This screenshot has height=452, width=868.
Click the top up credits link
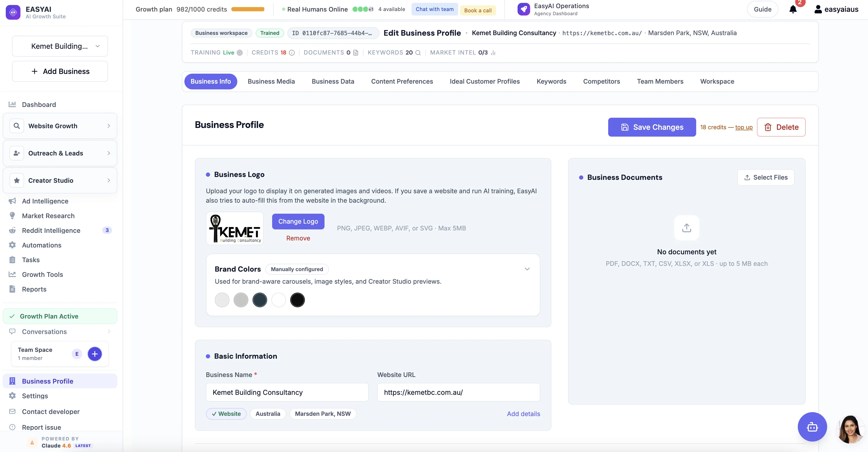[x=744, y=127]
